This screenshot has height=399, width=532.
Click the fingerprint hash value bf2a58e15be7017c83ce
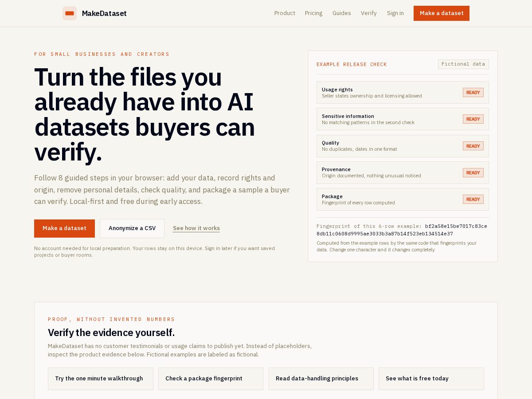(456, 226)
